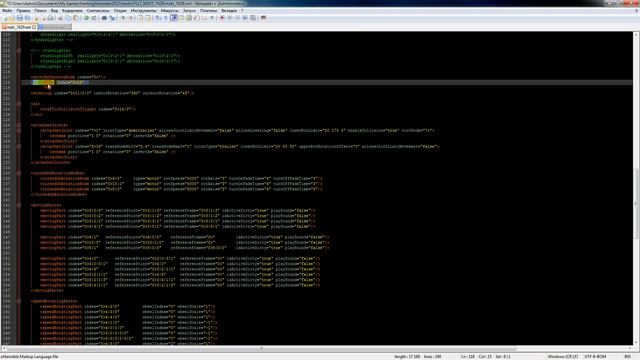Open the Синтаксисы menu
The height and width of the screenshot is (360, 640).
(98, 11)
